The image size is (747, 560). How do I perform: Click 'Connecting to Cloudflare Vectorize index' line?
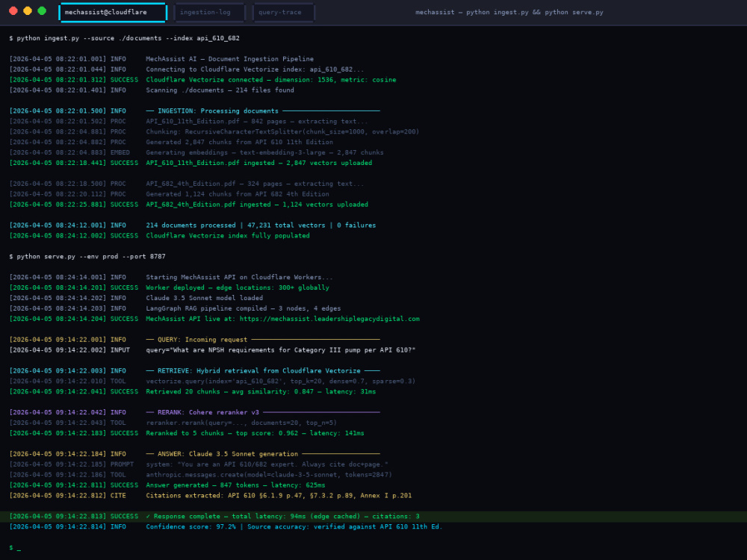(187, 69)
